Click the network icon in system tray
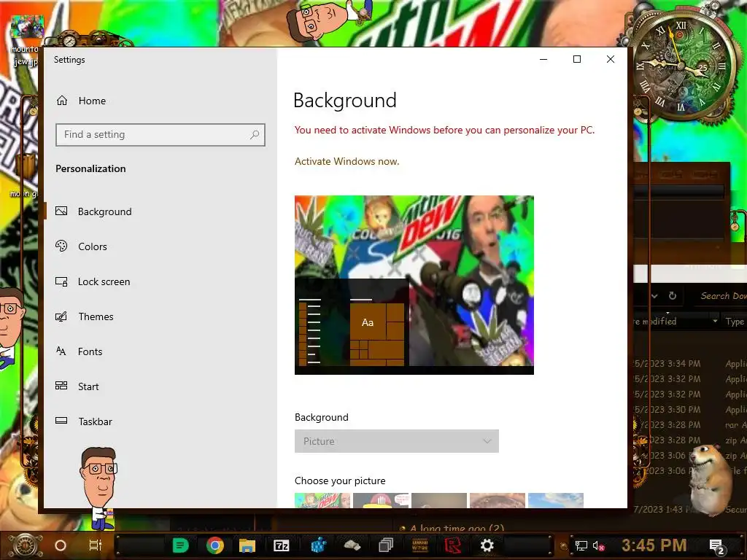747x560 pixels. coord(581,545)
